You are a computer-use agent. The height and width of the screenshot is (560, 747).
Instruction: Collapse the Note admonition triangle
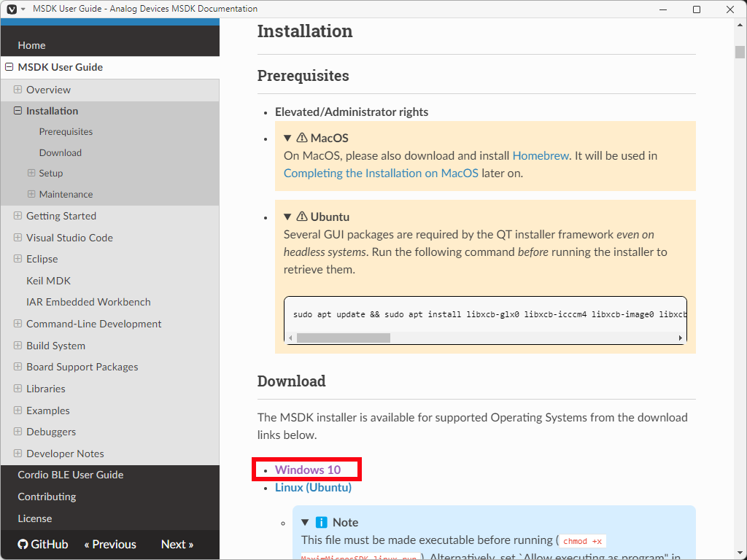click(x=306, y=522)
